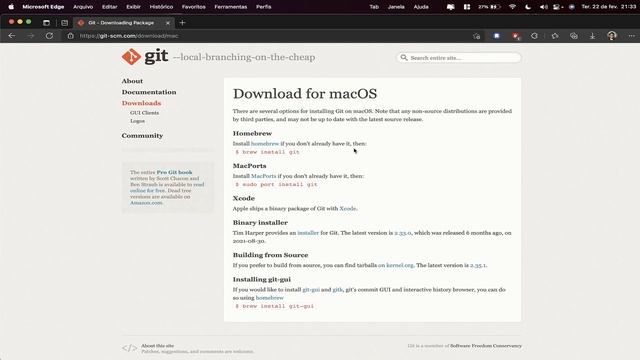This screenshot has height=360, width=640.
Task: View site information icon in address bar
Action: pos(71,36)
